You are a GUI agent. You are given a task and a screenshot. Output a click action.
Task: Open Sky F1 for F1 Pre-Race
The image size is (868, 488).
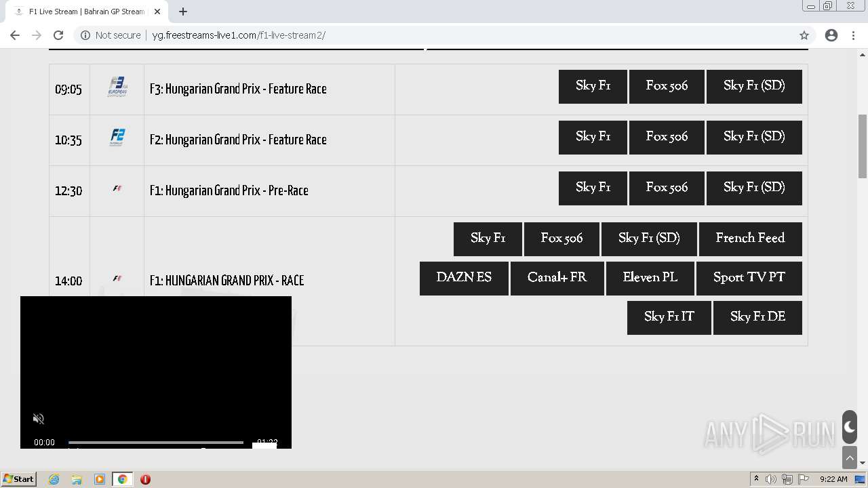click(593, 188)
